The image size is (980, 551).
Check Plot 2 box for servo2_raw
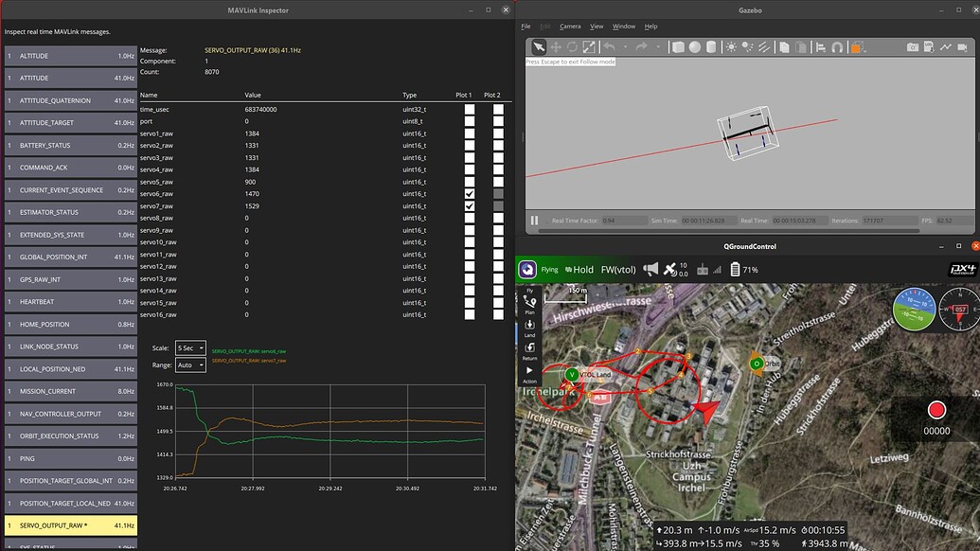pyautogui.click(x=498, y=145)
